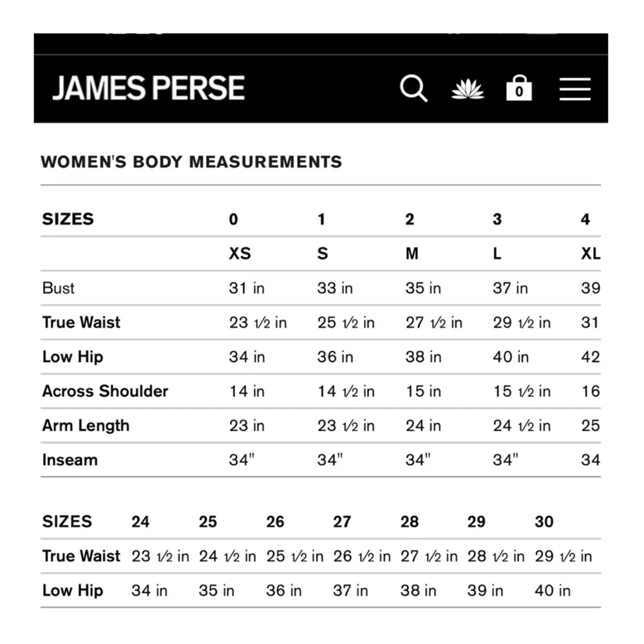Click size 30 in lower table
Viewport: 644px width, 644px height.
coord(544,522)
